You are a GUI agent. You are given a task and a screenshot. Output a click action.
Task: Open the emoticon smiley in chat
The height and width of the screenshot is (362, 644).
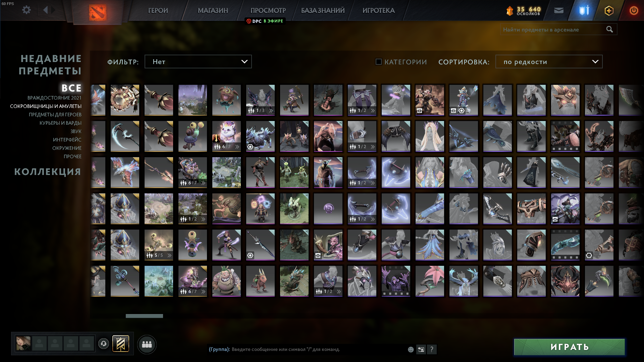pyautogui.click(x=411, y=349)
